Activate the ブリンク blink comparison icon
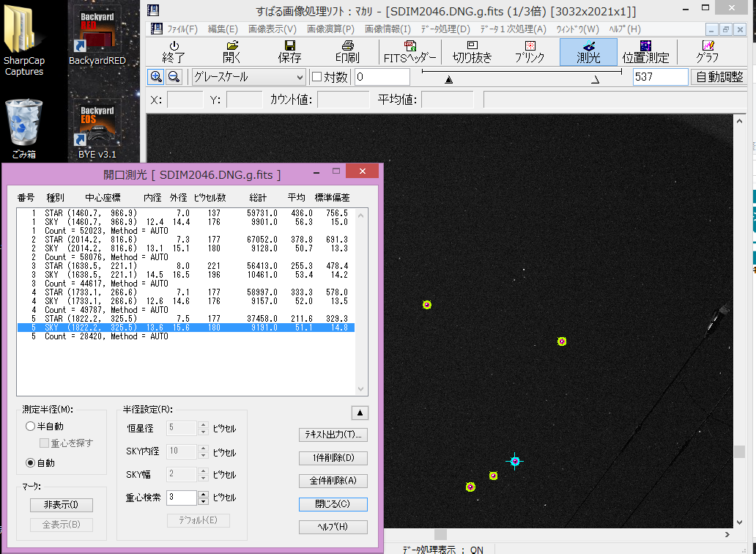The width and height of the screenshot is (756, 554). (x=530, y=51)
